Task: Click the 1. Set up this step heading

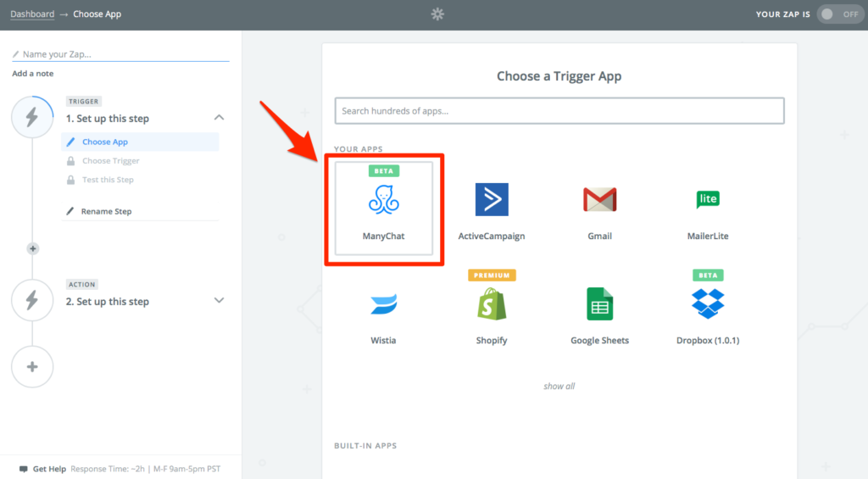Action: pyautogui.click(x=108, y=119)
